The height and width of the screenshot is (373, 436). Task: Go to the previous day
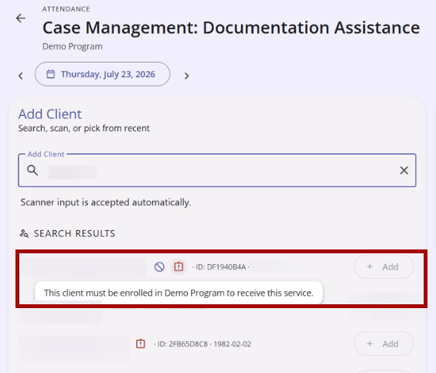21,76
